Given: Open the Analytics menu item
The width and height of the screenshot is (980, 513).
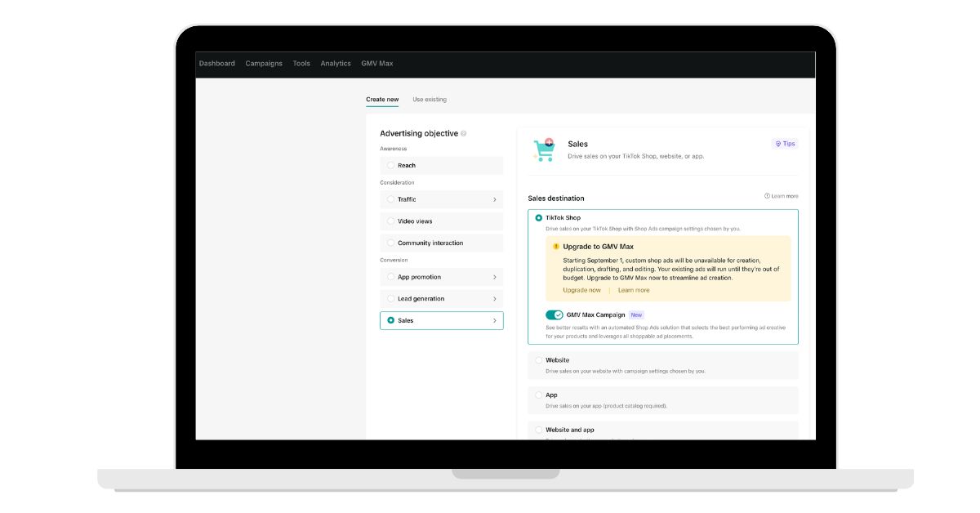Looking at the screenshot, I should (x=336, y=64).
